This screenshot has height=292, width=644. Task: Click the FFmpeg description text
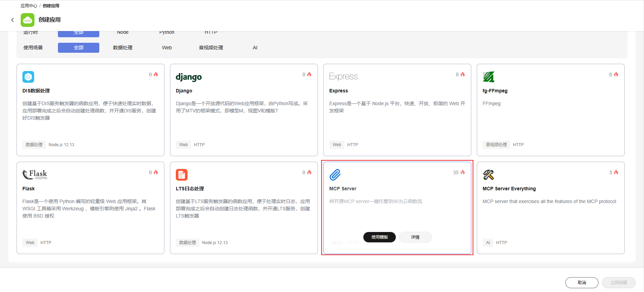click(492, 103)
